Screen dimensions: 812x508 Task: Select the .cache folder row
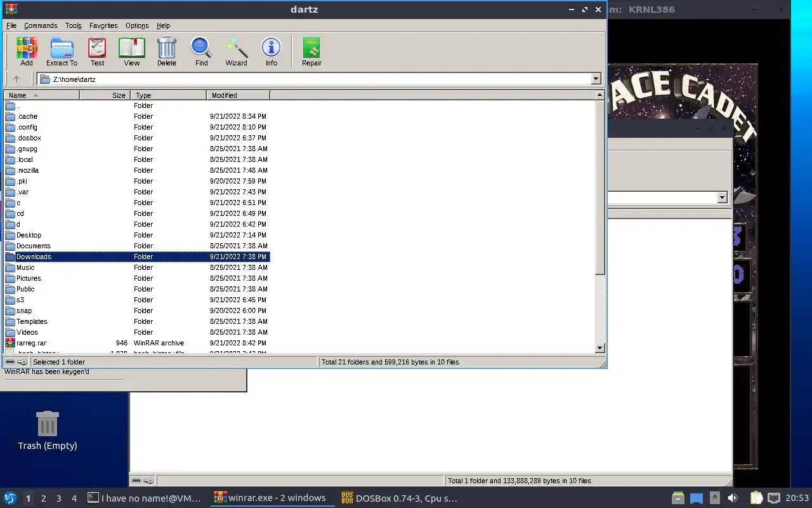(136, 116)
